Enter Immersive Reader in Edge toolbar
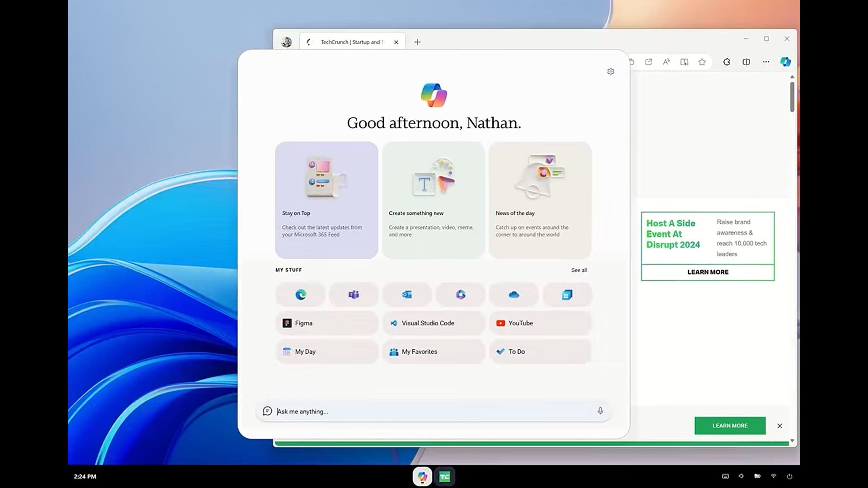 pos(684,62)
